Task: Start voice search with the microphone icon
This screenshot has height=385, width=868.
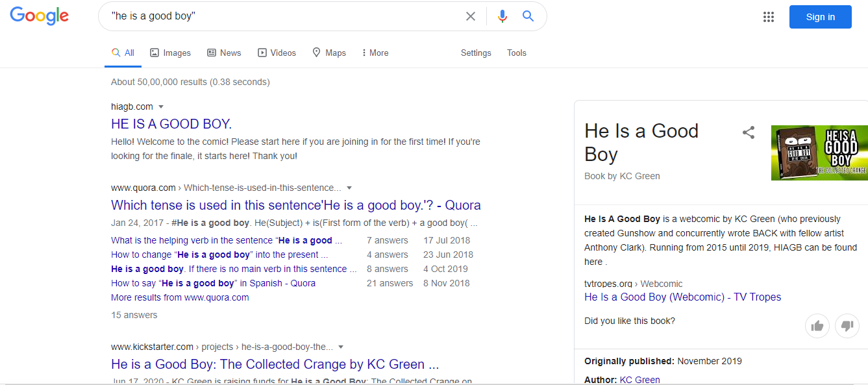Action: 502,16
